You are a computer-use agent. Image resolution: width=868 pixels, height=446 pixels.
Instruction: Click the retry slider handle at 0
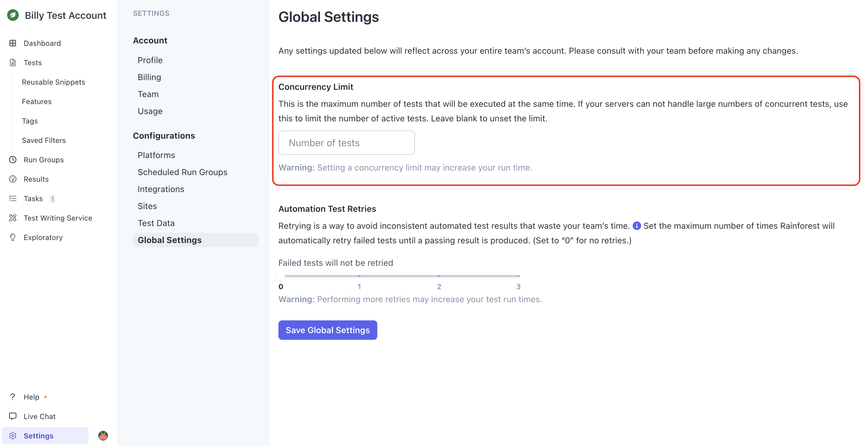pos(281,276)
